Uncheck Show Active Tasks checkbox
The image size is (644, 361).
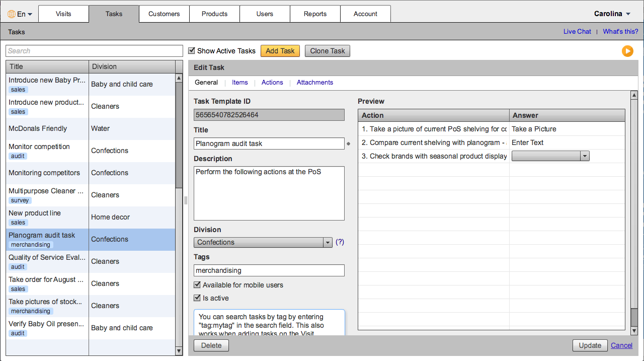click(x=192, y=51)
